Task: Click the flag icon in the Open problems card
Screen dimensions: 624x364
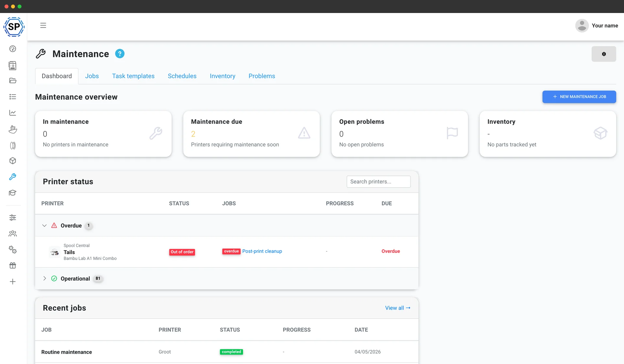Action: click(452, 133)
